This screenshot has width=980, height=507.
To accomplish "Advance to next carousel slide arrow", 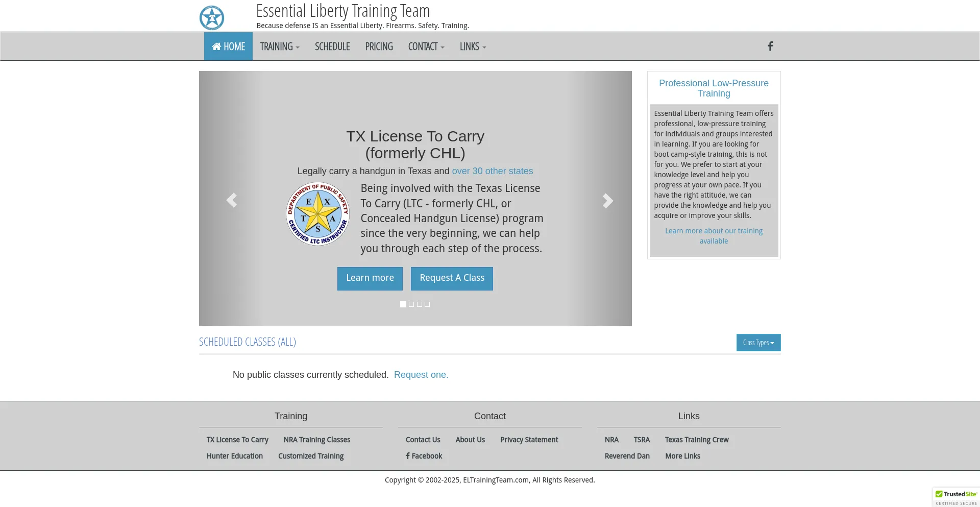I will (x=607, y=200).
